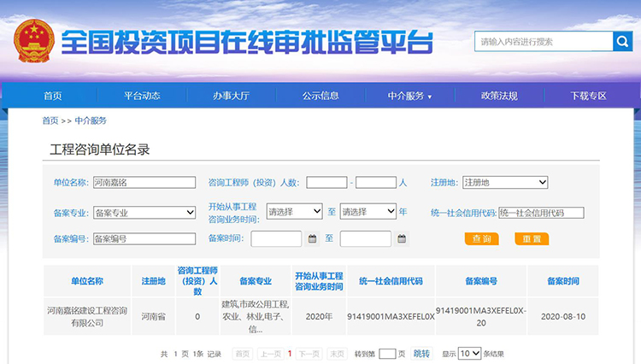Open 办事大厅 menu item
The height and width of the screenshot is (364, 641).
(x=231, y=96)
